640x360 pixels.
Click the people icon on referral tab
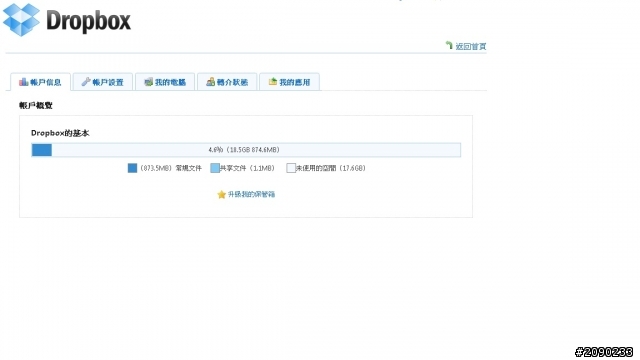210,82
